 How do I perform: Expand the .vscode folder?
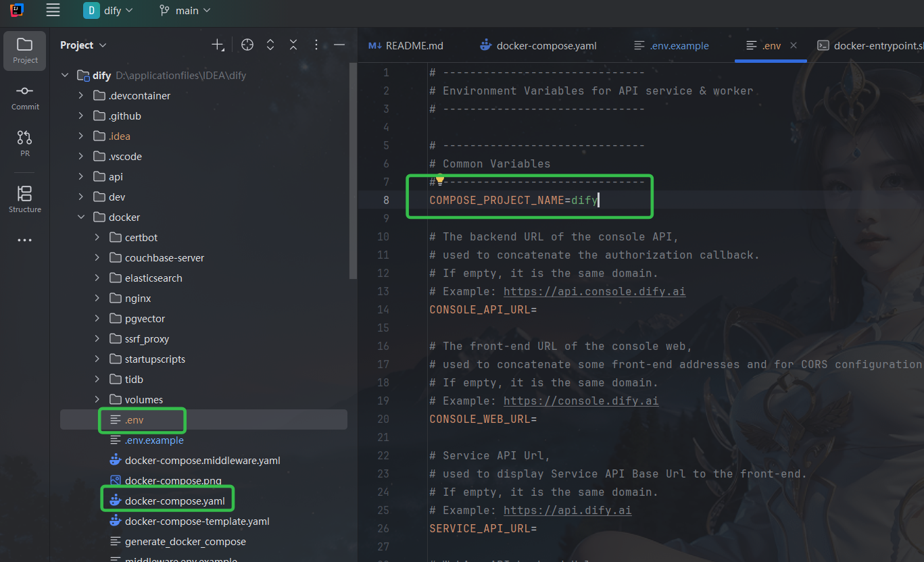(x=81, y=157)
